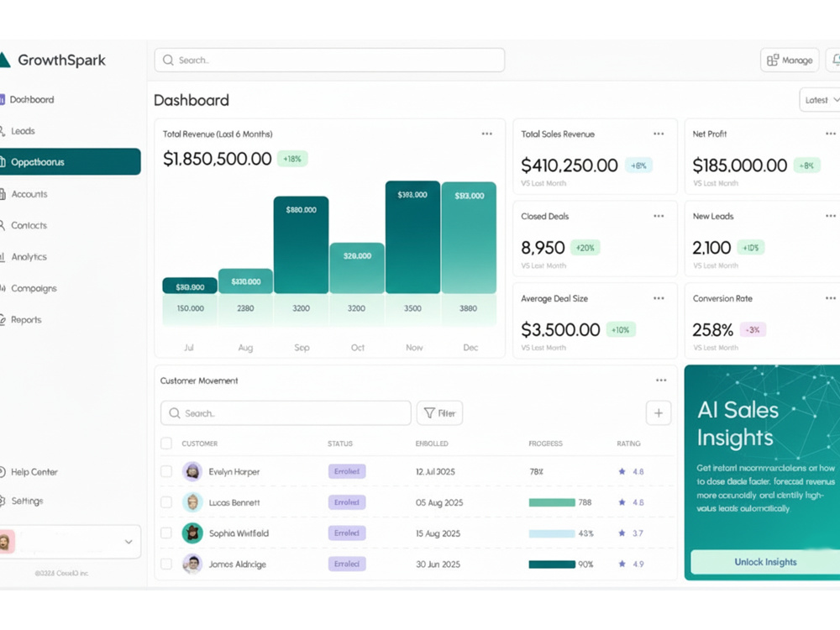
Task: Open Reports in the sidebar
Action: pos(21,320)
